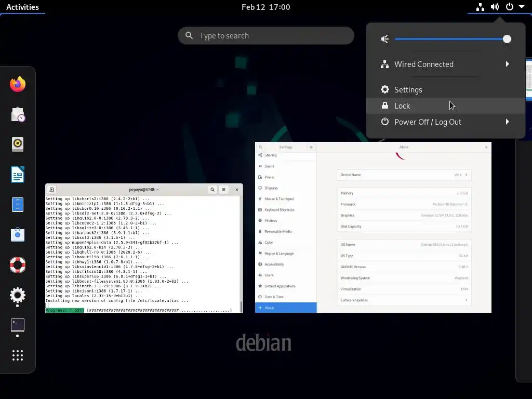Open Firefox from the dock
The width and height of the screenshot is (532, 399).
(18, 84)
